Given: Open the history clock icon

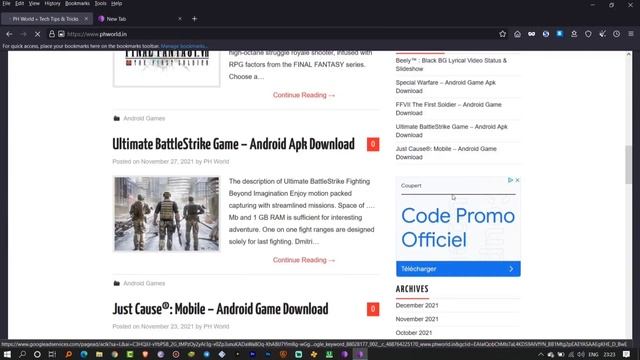Looking at the screenshot, I should [x=616, y=34].
